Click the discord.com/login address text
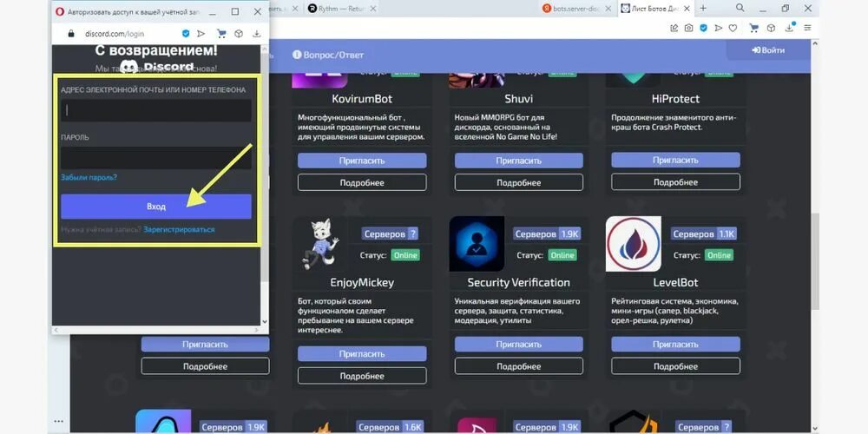868x434 pixels. pyautogui.click(x=115, y=34)
